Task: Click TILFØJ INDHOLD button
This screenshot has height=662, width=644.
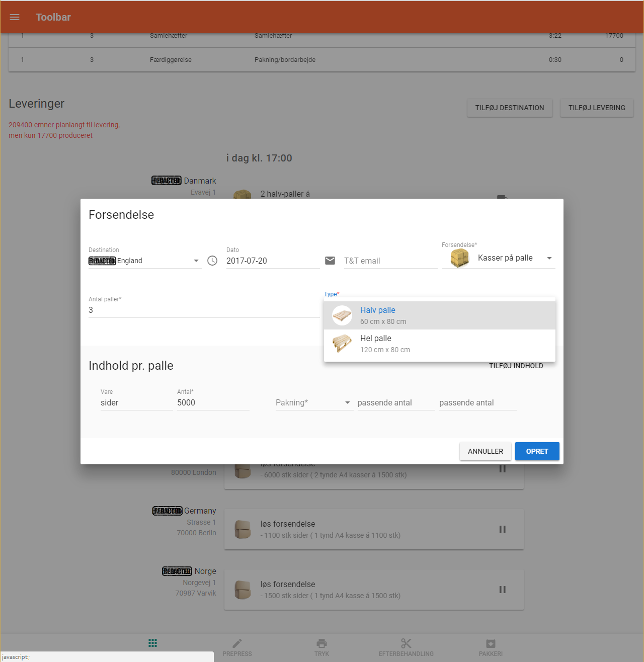Action: point(516,366)
